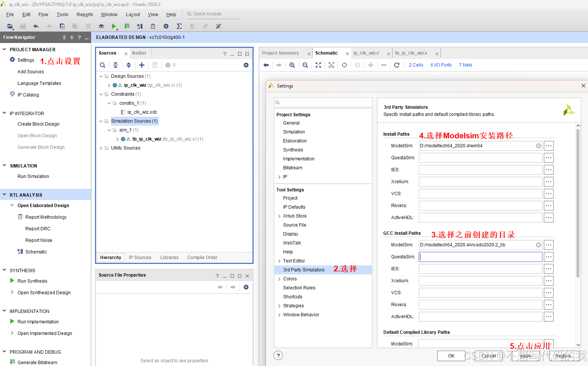Click the 2 Cells link

point(416,65)
